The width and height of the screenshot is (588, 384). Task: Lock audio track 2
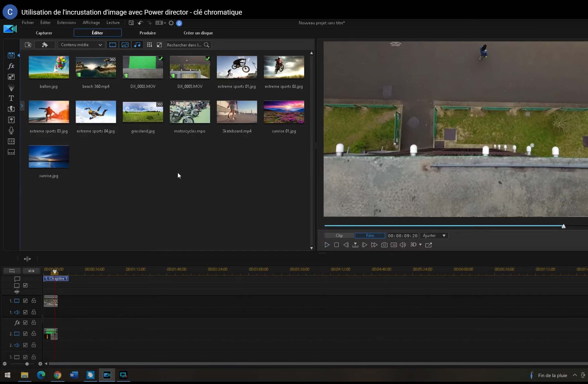pos(34,345)
